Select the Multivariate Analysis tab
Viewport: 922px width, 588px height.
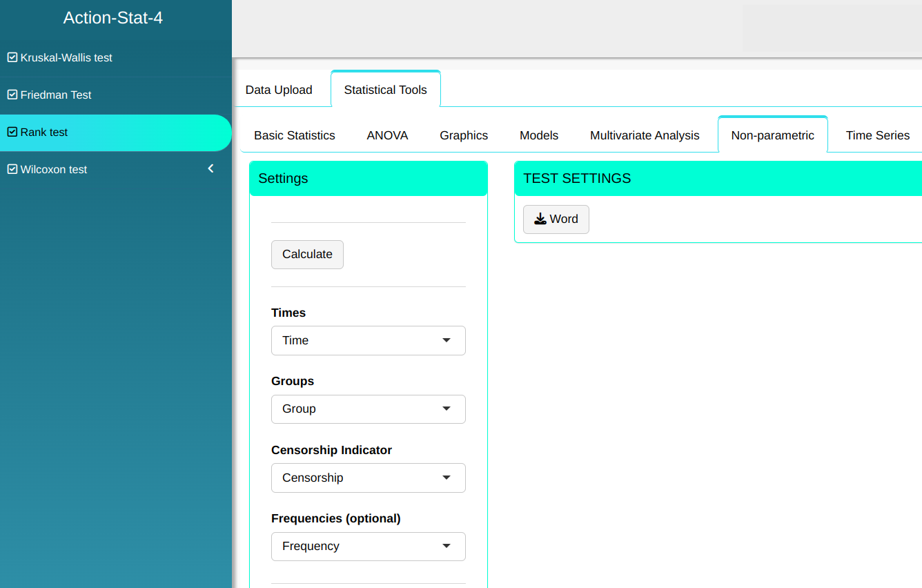coord(645,135)
